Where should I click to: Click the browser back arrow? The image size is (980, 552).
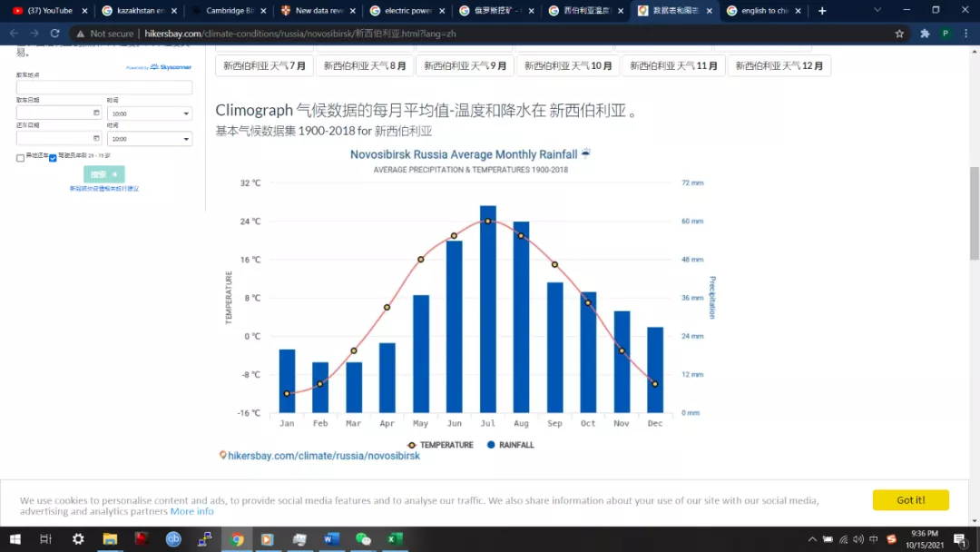(14, 33)
